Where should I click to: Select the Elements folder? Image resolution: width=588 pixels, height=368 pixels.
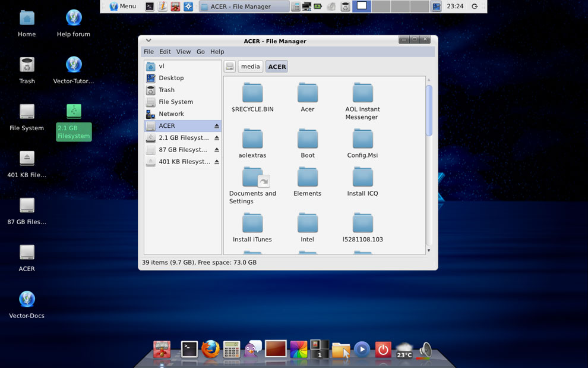[308, 182]
